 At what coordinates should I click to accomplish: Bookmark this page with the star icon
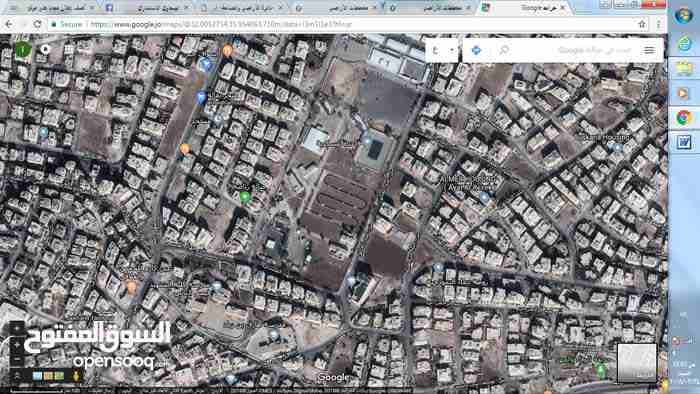click(642, 24)
